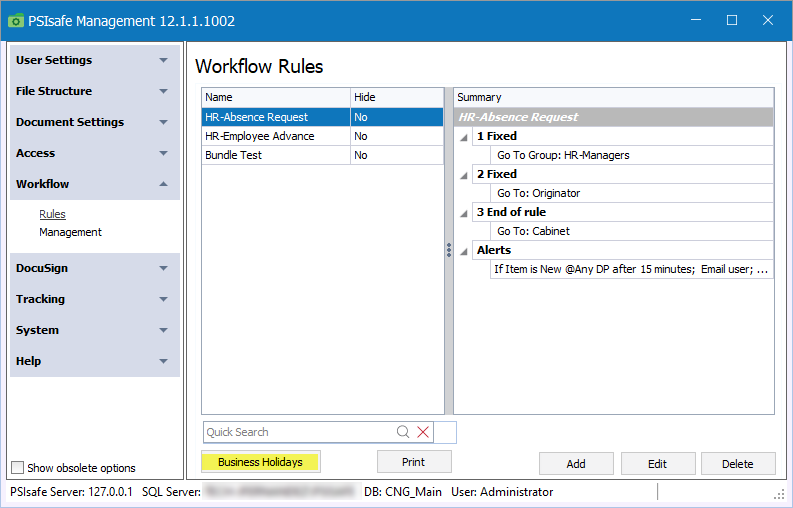The height and width of the screenshot is (508, 793).
Task: Click Hide value for Bundle Test
Action: (x=397, y=155)
